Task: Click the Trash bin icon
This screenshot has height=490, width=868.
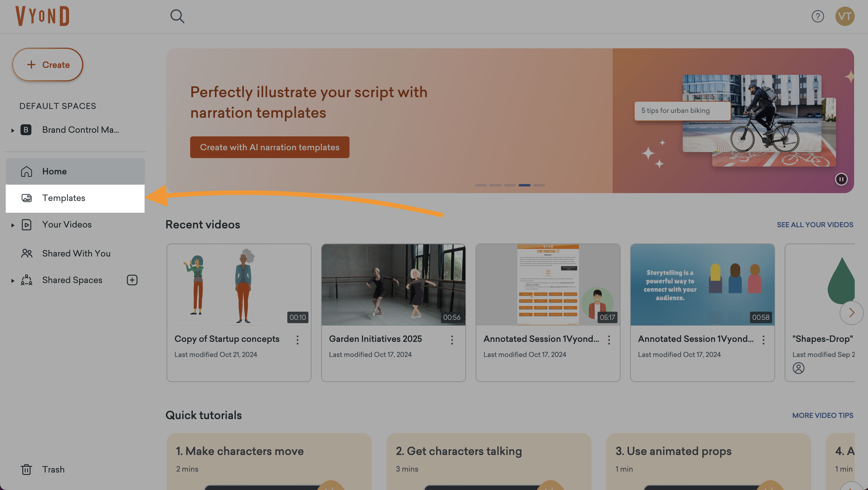Action: (x=26, y=469)
